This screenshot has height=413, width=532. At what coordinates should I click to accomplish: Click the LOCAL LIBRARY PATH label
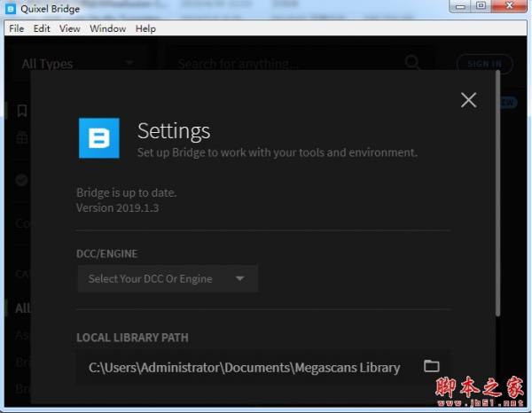(132, 338)
